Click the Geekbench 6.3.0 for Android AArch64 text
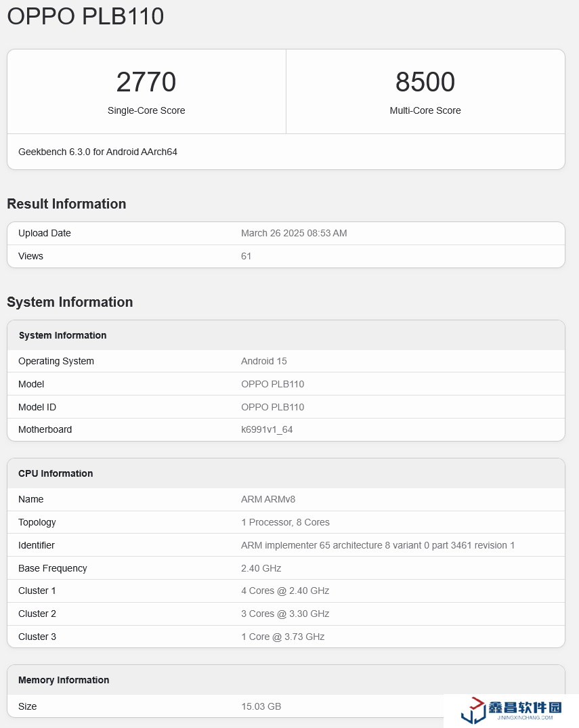The image size is (579, 728). (x=98, y=152)
